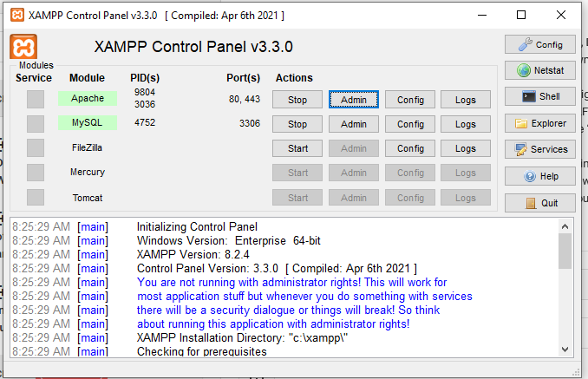Viewport: 588px width, 379px height.
Task: Quit XAMPP using the door icon
Action: coord(540,203)
